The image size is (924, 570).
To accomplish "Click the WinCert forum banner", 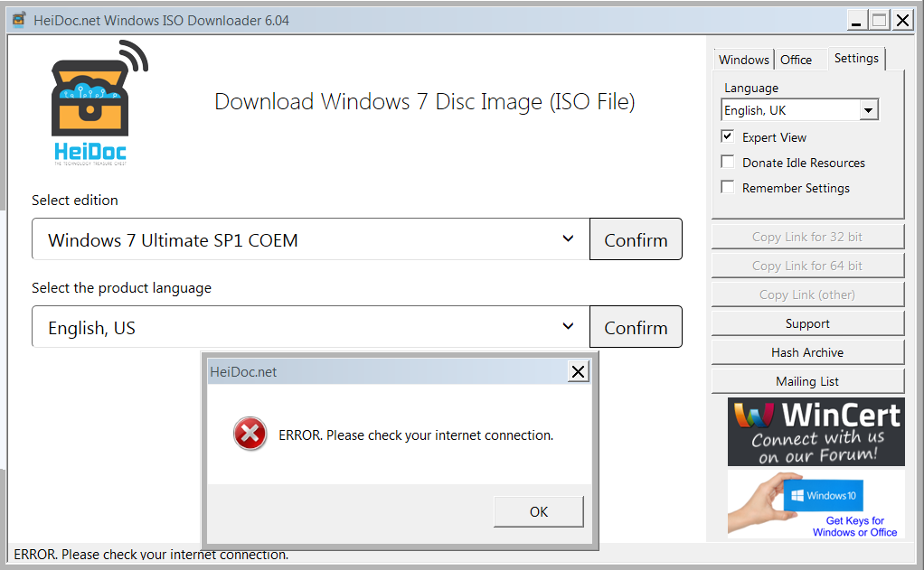I will (816, 432).
